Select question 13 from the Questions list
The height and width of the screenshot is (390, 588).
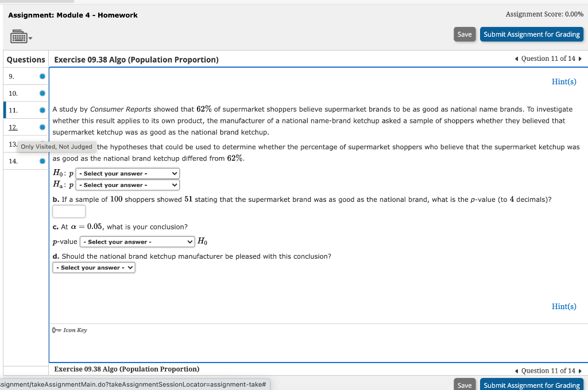click(x=13, y=144)
